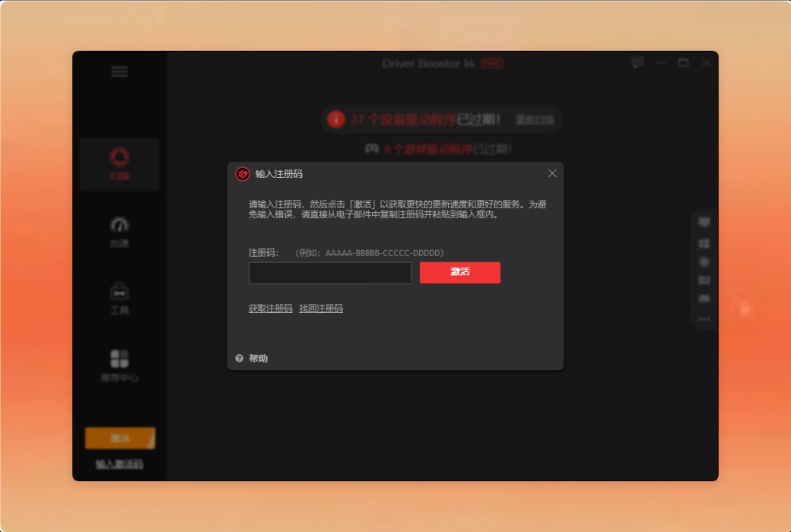
Task: Click the registration code input field
Action: tap(330, 273)
